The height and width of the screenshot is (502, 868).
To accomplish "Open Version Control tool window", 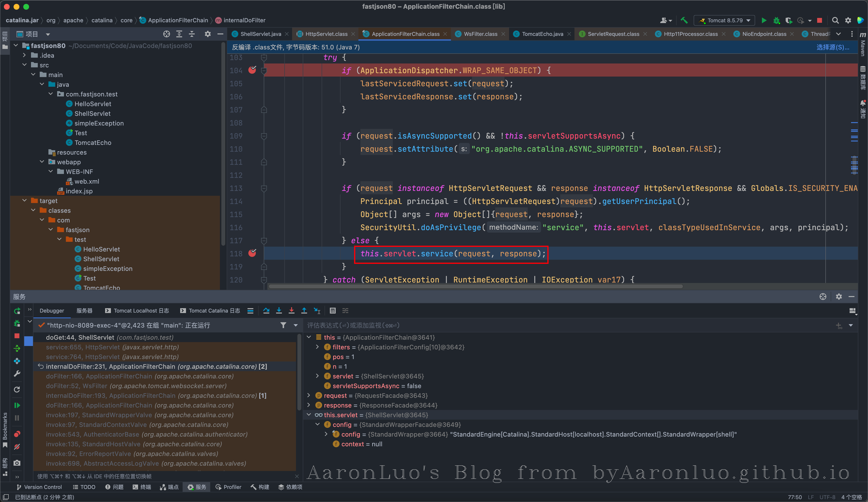I will coord(39,487).
